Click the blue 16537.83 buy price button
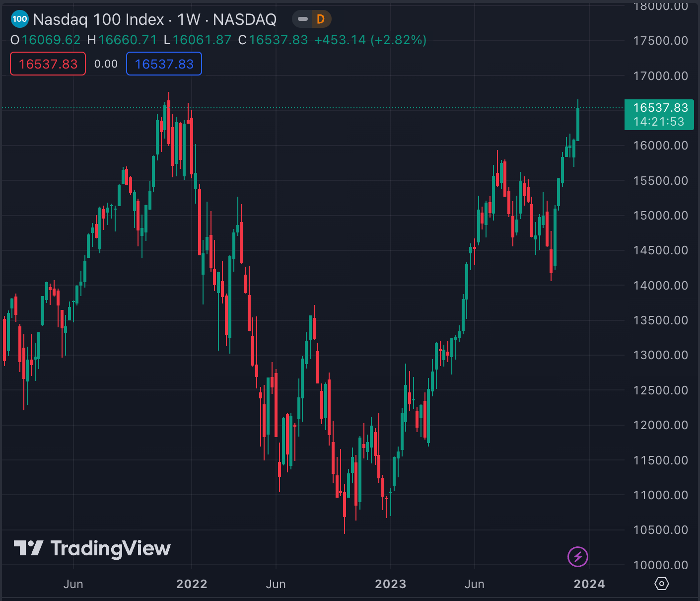The width and height of the screenshot is (700, 601). [164, 64]
